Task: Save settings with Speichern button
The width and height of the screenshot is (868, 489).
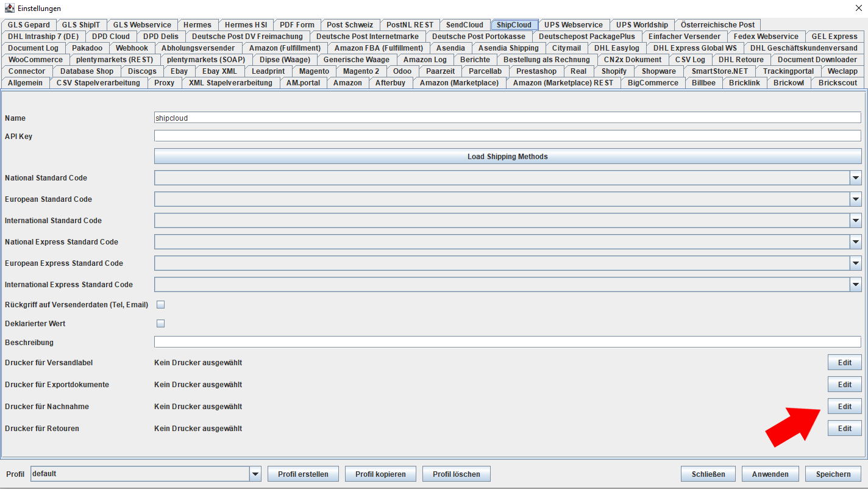Action: (833, 474)
